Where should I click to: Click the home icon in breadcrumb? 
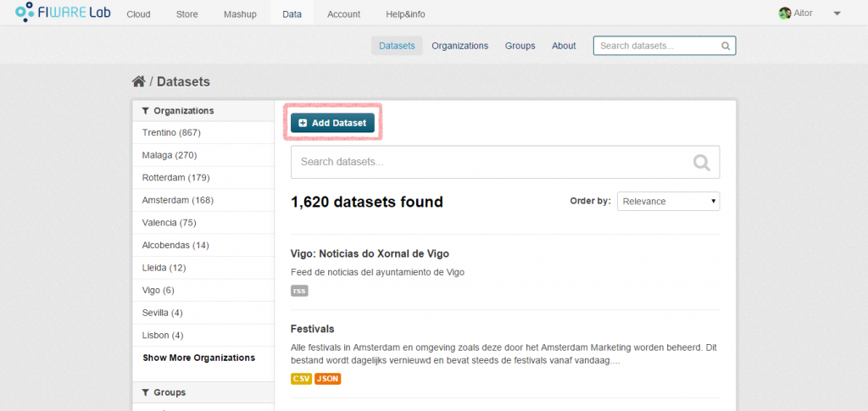138,82
